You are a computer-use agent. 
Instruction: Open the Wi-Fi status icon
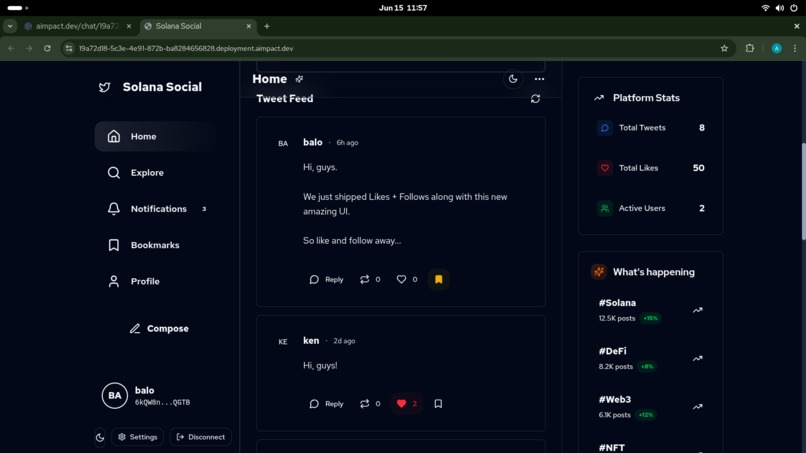point(765,8)
